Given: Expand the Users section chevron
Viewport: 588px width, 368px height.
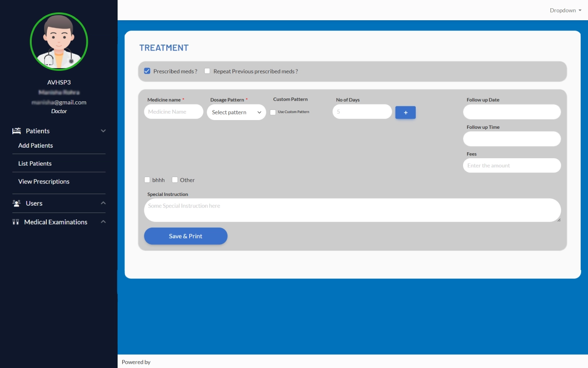Looking at the screenshot, I should (x=103, y=203).
